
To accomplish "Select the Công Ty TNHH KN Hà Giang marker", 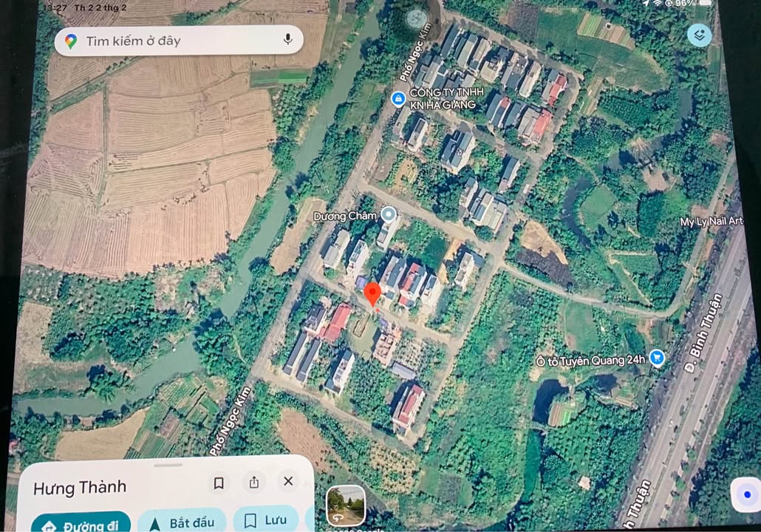I will [x=398, y=98].
